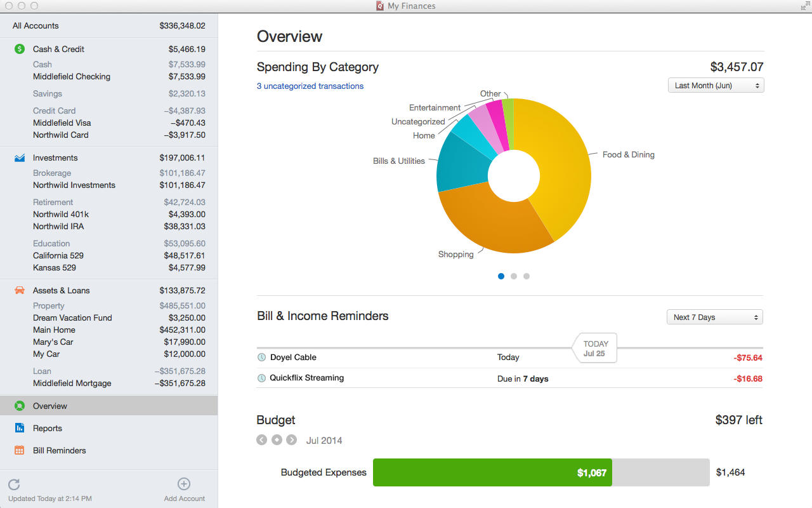Open the Reports section in sidebar
Image resolution: width=812 pixels, height=508 pixels.
(48, 428)
